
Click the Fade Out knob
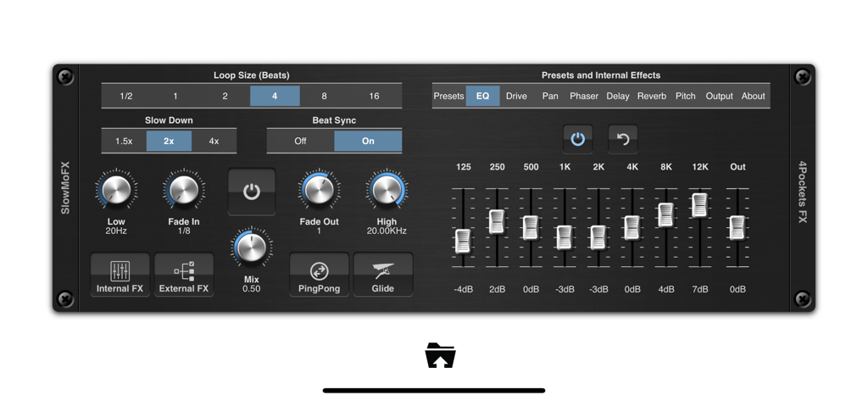(x=319, y=190)
